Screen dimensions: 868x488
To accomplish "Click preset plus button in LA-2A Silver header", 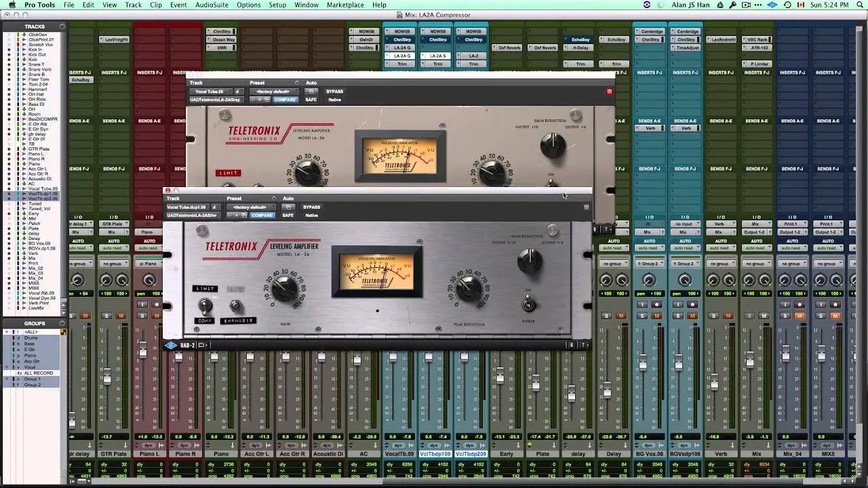I will 237,215.
